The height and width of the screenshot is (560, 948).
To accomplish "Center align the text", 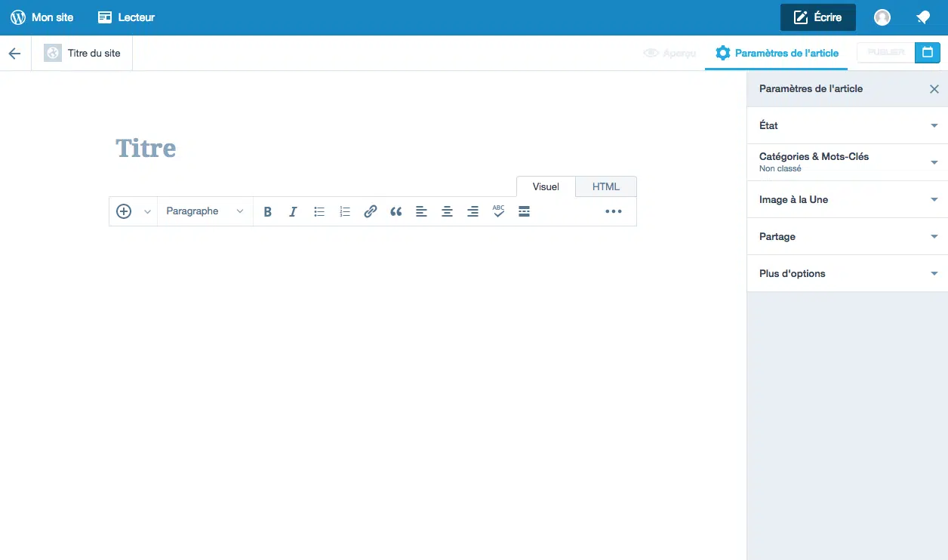I will (447, 212).
